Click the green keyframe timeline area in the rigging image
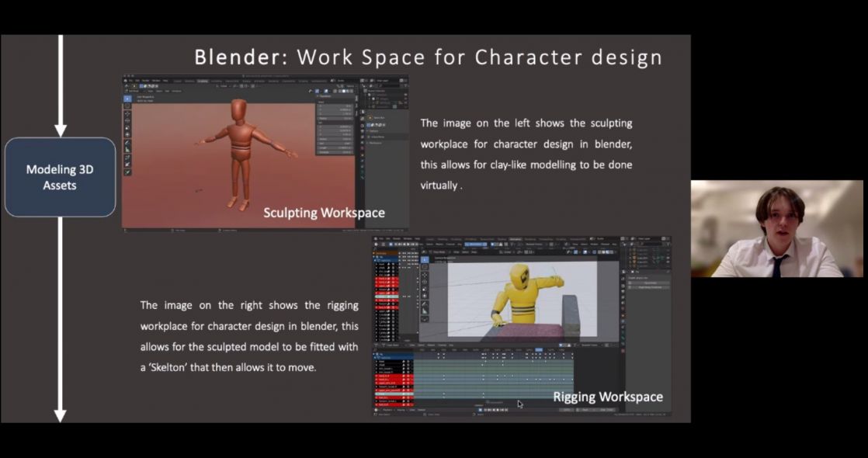Screen dimensions: 868x458 point(493,379)
